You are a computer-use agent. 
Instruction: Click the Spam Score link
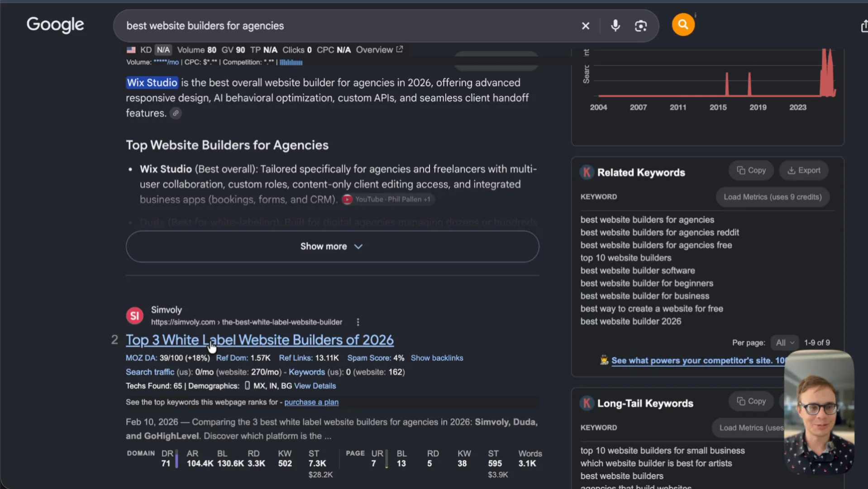(369, 358)
